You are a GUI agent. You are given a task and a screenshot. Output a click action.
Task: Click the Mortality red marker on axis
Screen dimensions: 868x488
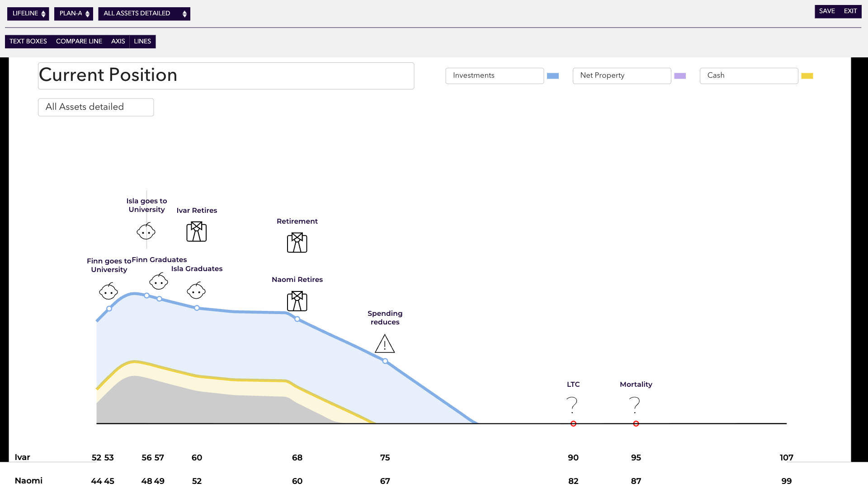pos(636,424)
